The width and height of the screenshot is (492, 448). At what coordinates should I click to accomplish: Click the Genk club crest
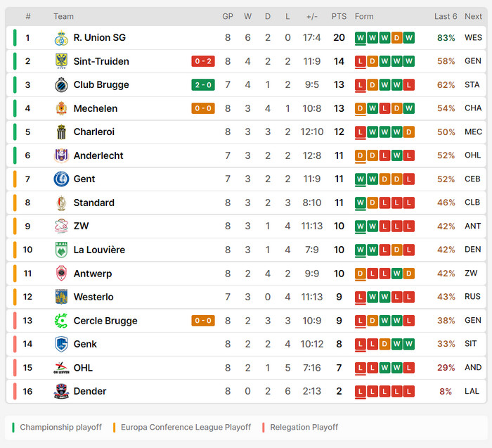pos(61,344)
